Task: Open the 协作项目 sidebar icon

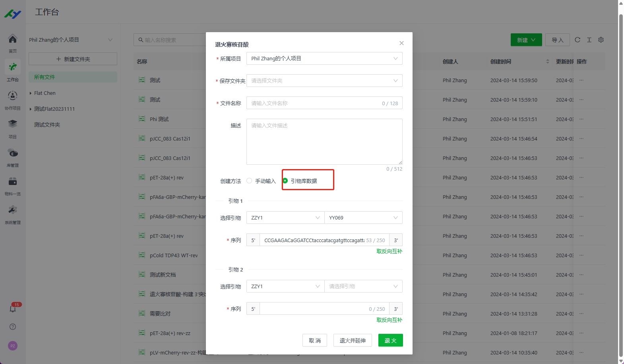Action: 13,96
